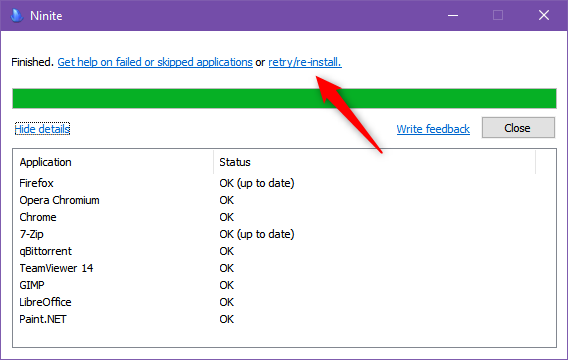
Task: Click the Ninite title text
Action: click(x=46, y=16)
